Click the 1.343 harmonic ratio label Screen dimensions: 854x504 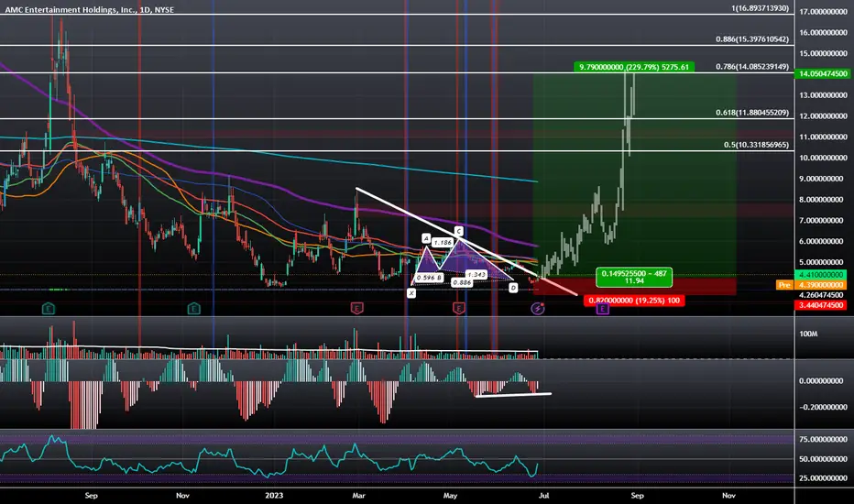tap(476, 274)
